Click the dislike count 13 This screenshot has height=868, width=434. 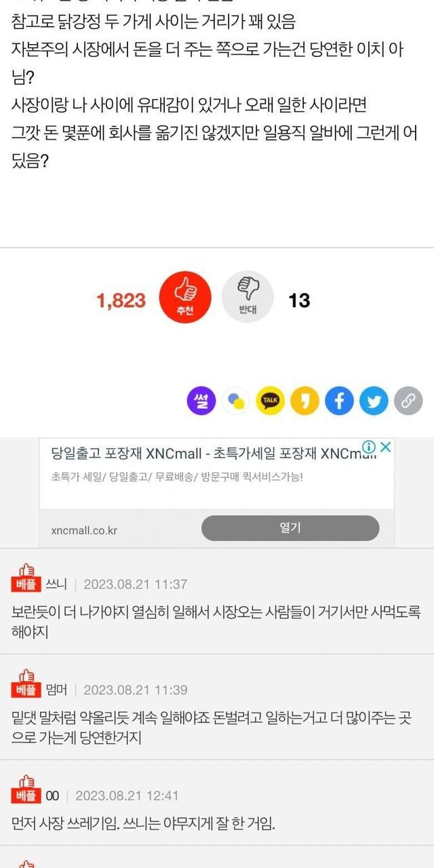pyautogui.click(x=299, y=300)
